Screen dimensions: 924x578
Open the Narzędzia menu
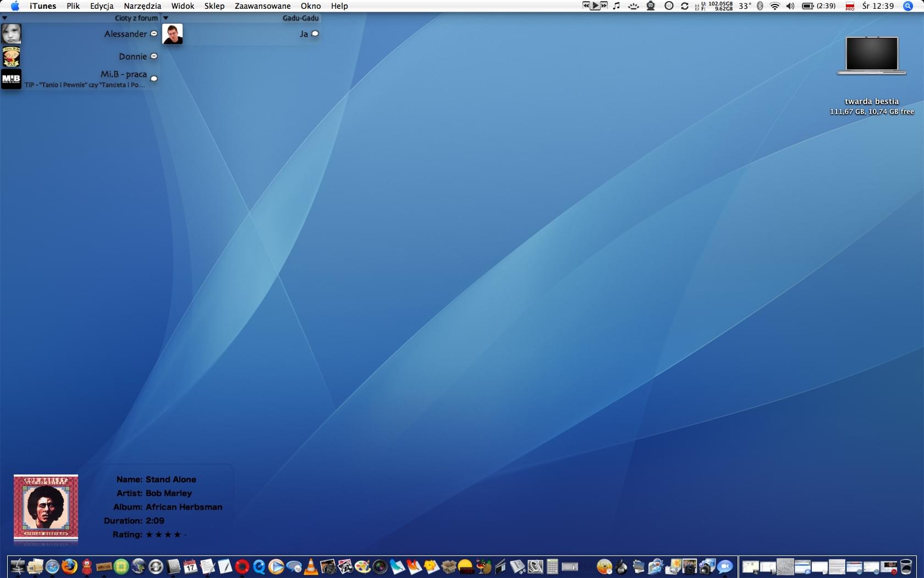pyautogui.click(x=142, y=6)
